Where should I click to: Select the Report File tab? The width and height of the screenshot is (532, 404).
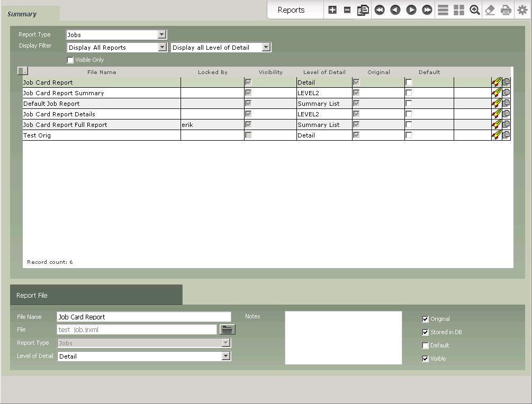(32, 296)
